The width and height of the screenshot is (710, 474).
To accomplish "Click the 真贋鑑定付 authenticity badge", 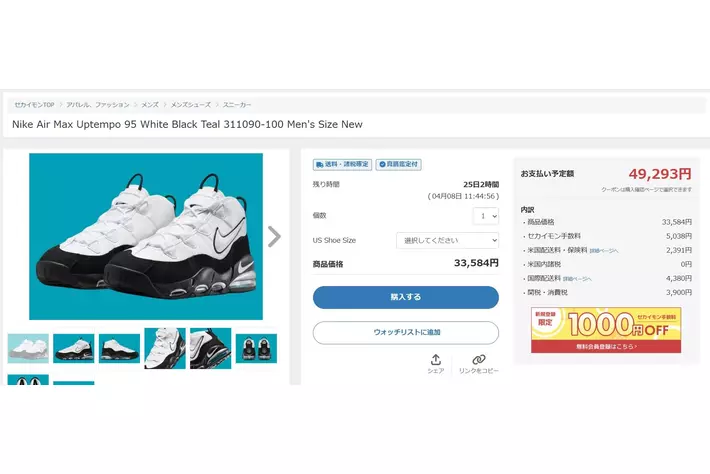I will (397, 164).
